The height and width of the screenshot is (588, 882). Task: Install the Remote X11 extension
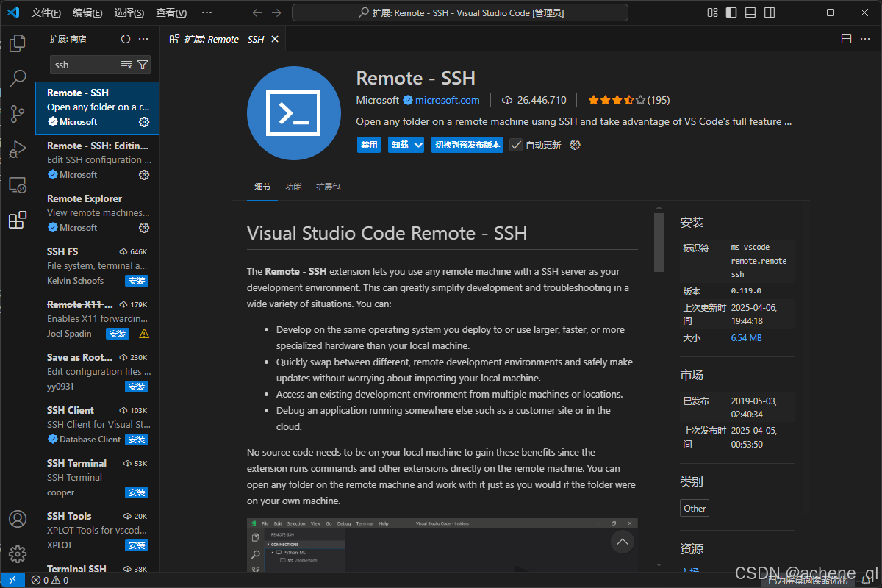[118, 334]
